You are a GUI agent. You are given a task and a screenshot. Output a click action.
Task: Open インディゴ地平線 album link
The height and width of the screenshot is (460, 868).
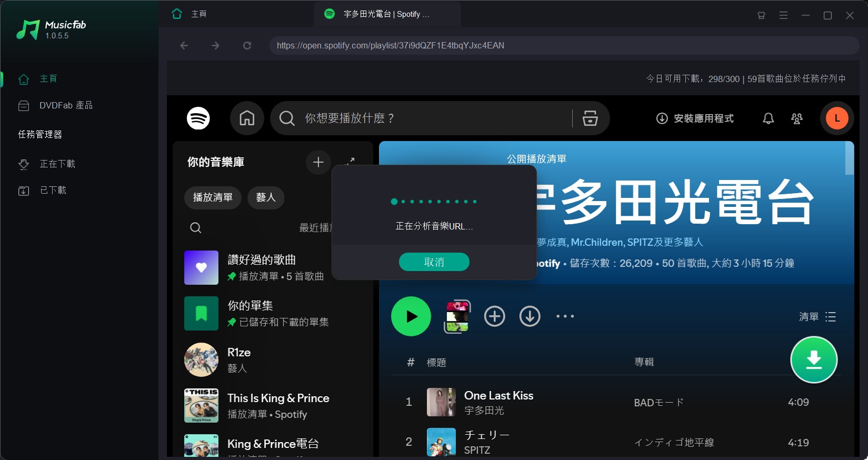(674, 443)
